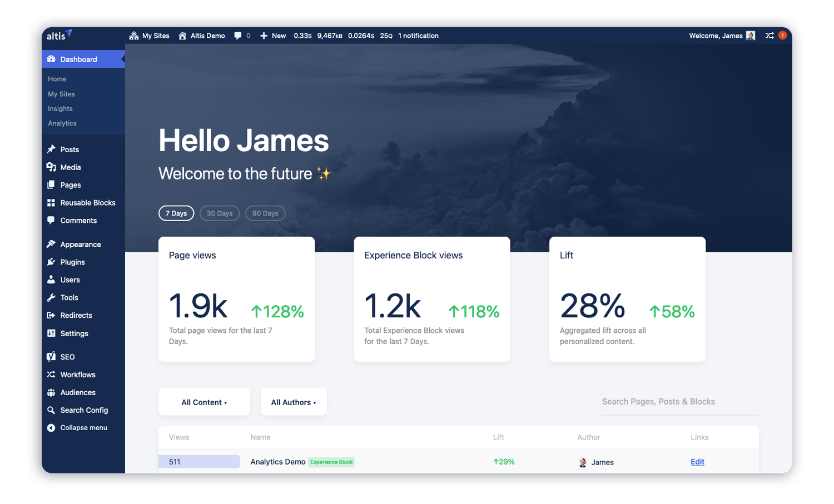
Task: Click the shuffle workflow icon in top bar
Action: (770, 36)
